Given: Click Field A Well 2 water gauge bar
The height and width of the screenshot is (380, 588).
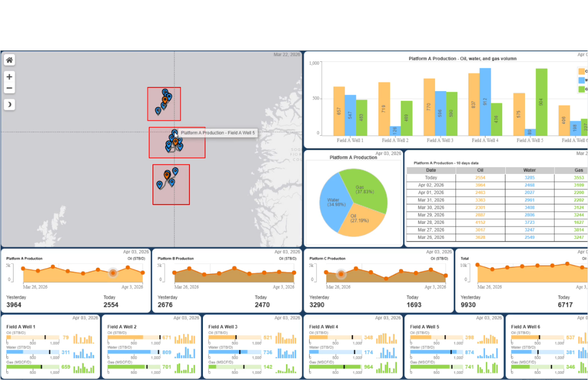Looking at the screenshot, I should click(134, 352).
